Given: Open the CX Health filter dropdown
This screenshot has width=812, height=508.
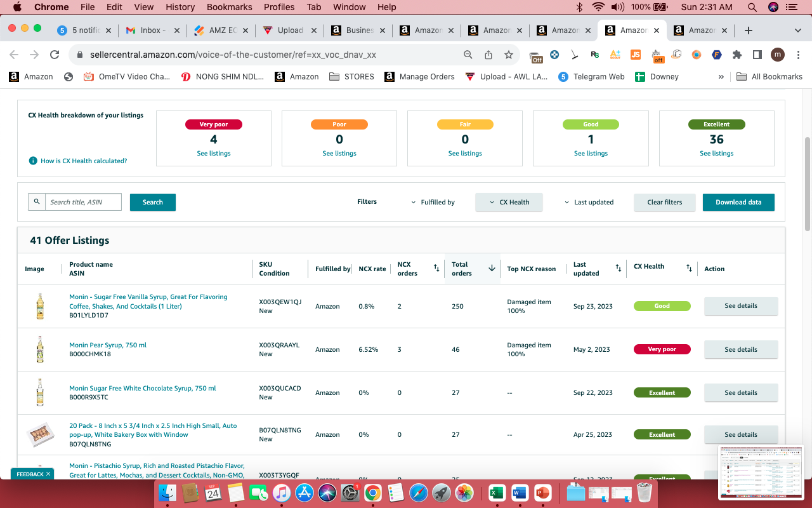Looking at the screenshot, I should [509, 202].
